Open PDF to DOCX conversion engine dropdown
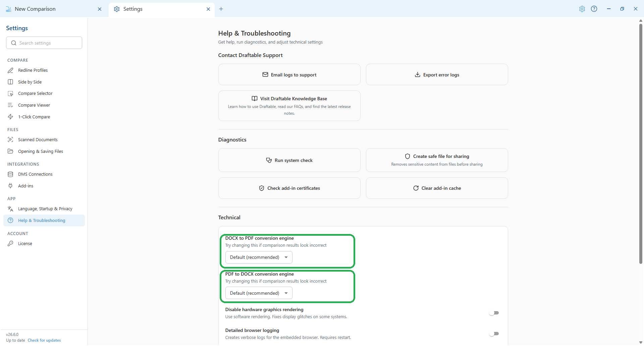This screenshot has height=346, width=644. click(259, 293)
